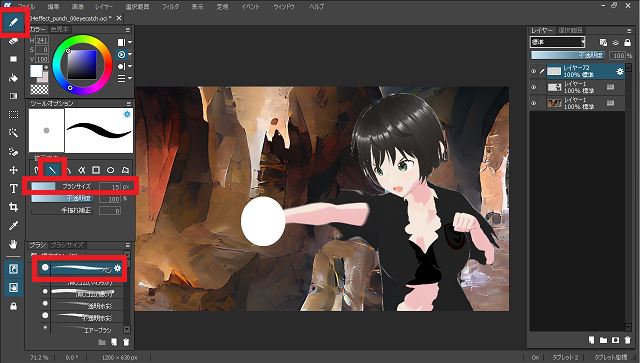Screen dimensions: 640x363
Task: Select the rectangular Selection tool
Action: click(x=13, y=114)
